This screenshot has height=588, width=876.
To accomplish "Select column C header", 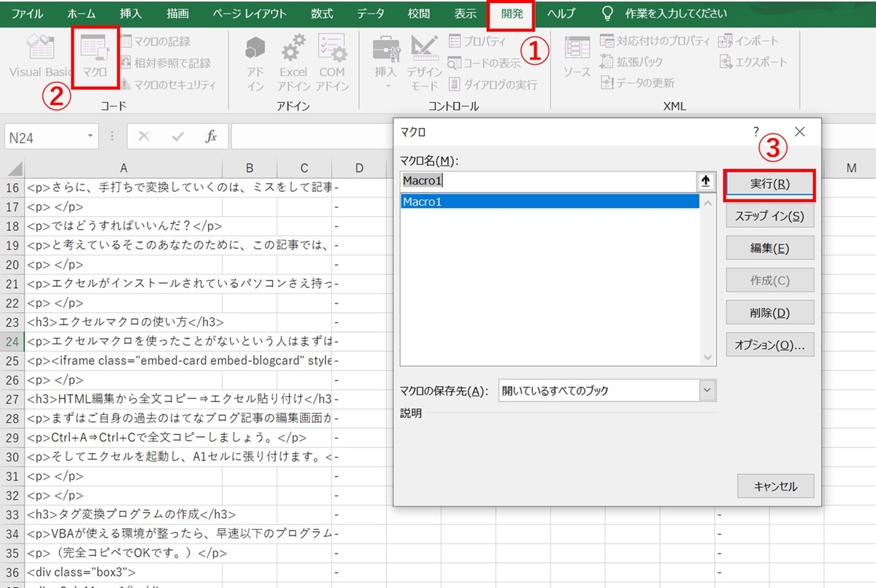I will coord(304,168).
